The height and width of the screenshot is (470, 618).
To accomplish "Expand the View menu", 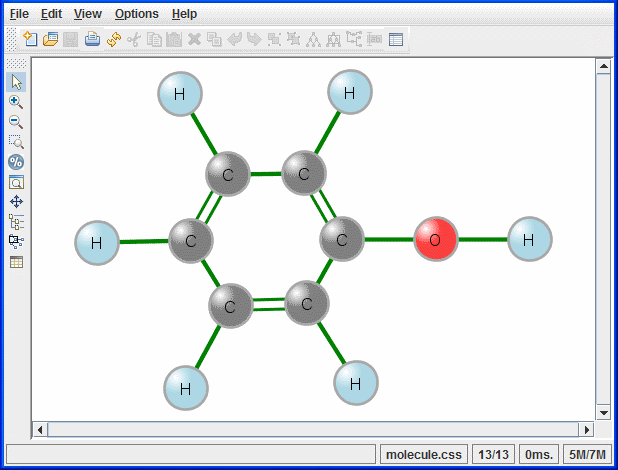I will (88, 14).
